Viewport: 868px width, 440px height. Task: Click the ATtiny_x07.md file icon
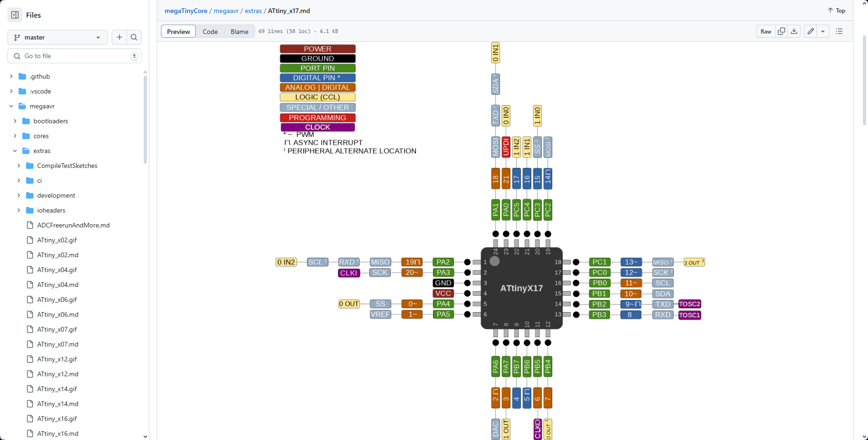[x=30, y=344]
